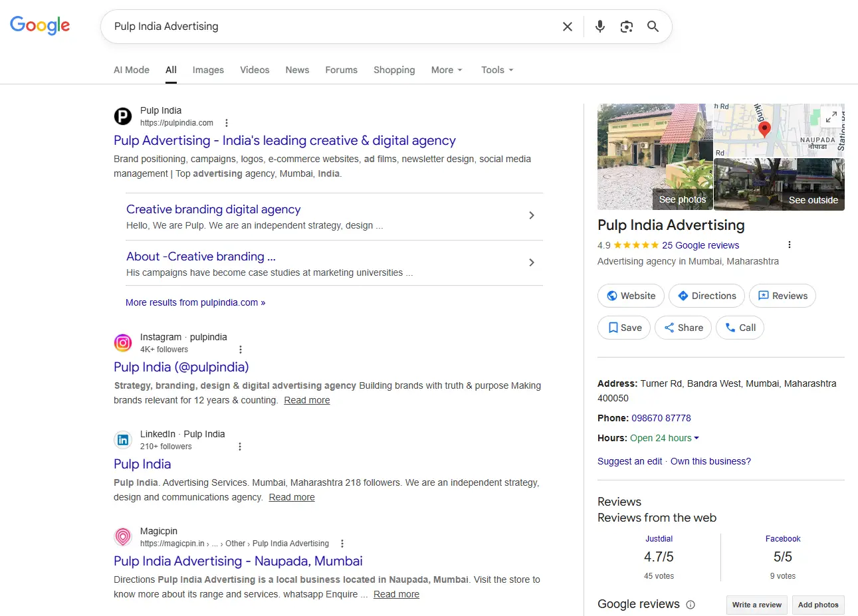Open Creative branding digital agency sitelink chevron
This screenshot has height=616, width=858.
(531, 215)
